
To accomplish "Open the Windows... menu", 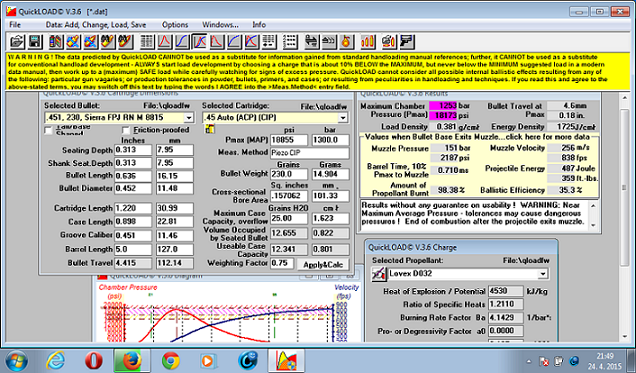I will 221,25.
